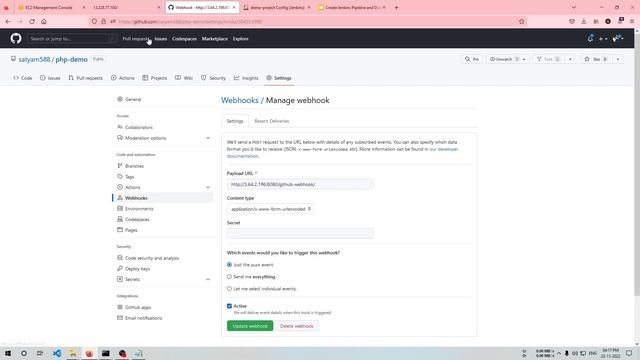Click into the Secret field

point(300,233)
